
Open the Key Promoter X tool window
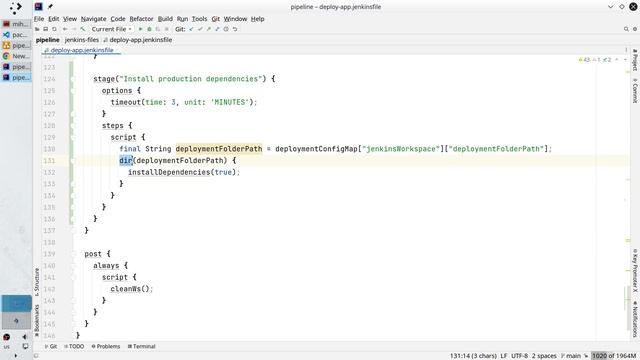[635, 270]
